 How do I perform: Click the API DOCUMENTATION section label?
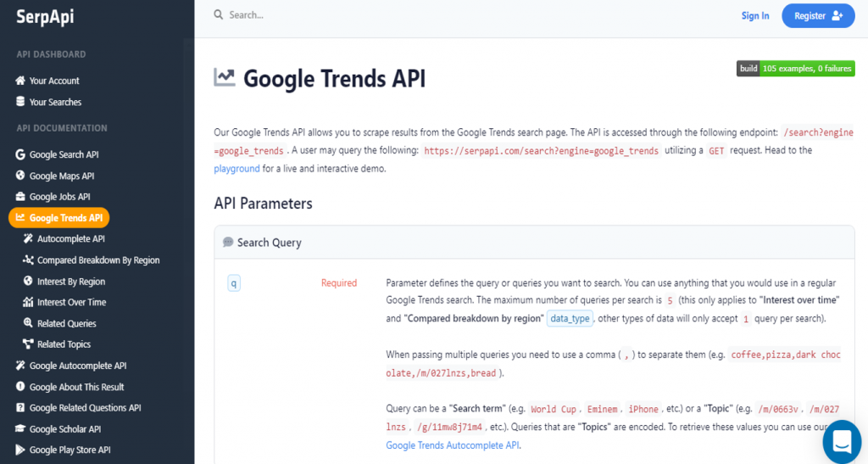coord(61,128)
